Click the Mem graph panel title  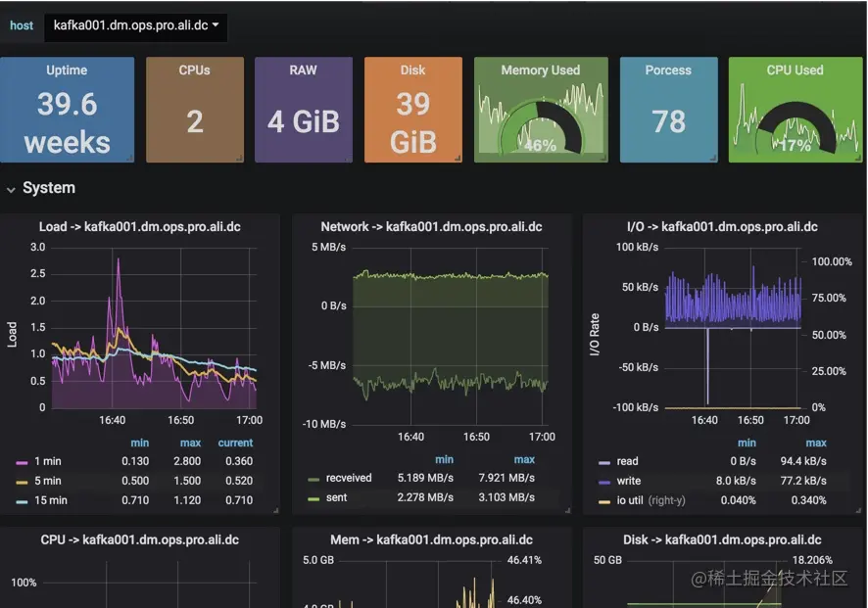click(431, 539)
